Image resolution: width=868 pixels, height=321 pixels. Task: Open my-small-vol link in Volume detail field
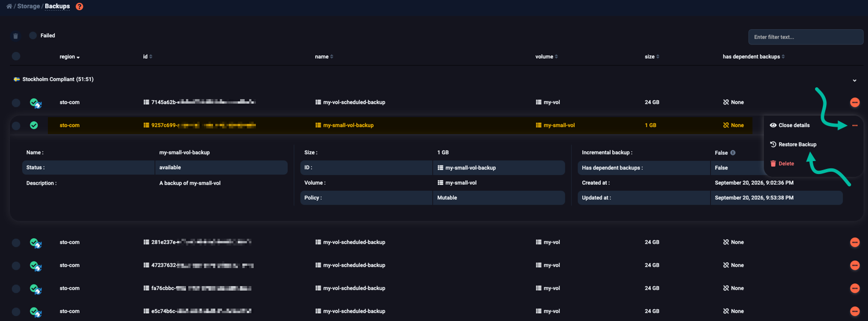point(457,183)
